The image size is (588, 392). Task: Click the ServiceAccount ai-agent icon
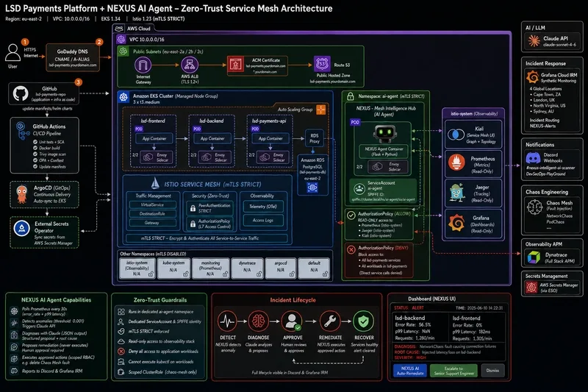point(359,189)
